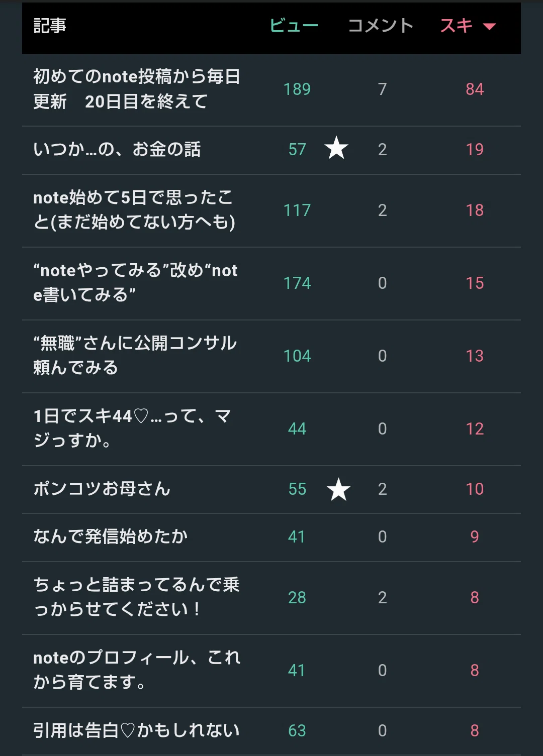The width and height of the screenshot is (543, 756).
Task: Select the スキ column header
Action: point(457,26)
